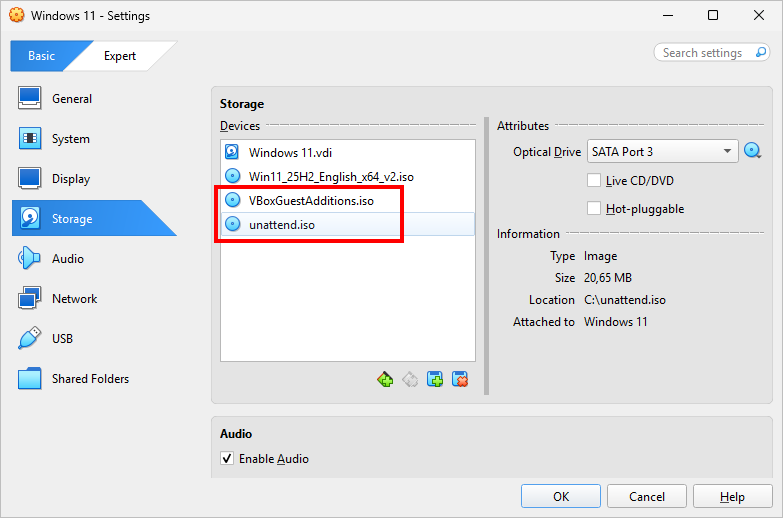This screenshot has height=518, width=783.
Task: Click the add controller icon below devices
Action: point(385,380)
